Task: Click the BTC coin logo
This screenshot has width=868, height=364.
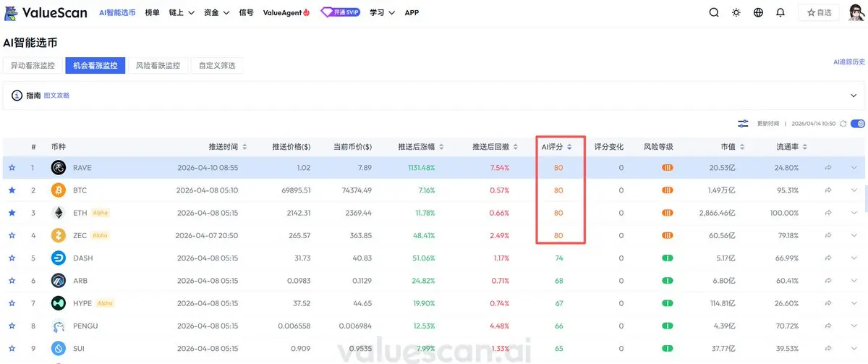Action: [x=59, y=190]
